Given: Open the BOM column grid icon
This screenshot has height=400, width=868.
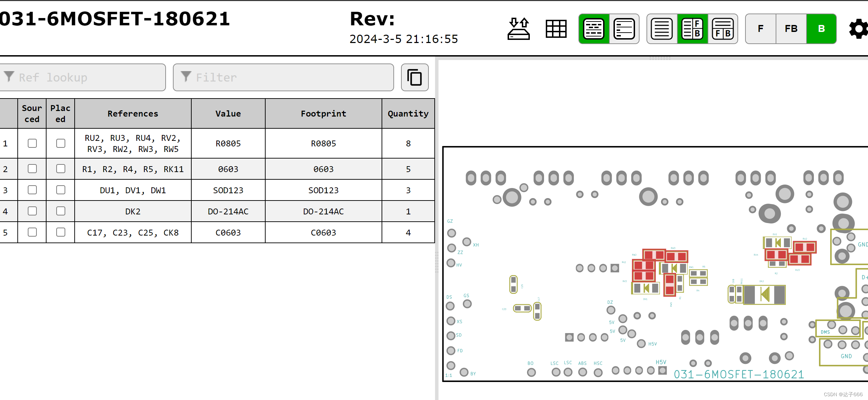Looking at the screenshot, I should click(556, 29).
